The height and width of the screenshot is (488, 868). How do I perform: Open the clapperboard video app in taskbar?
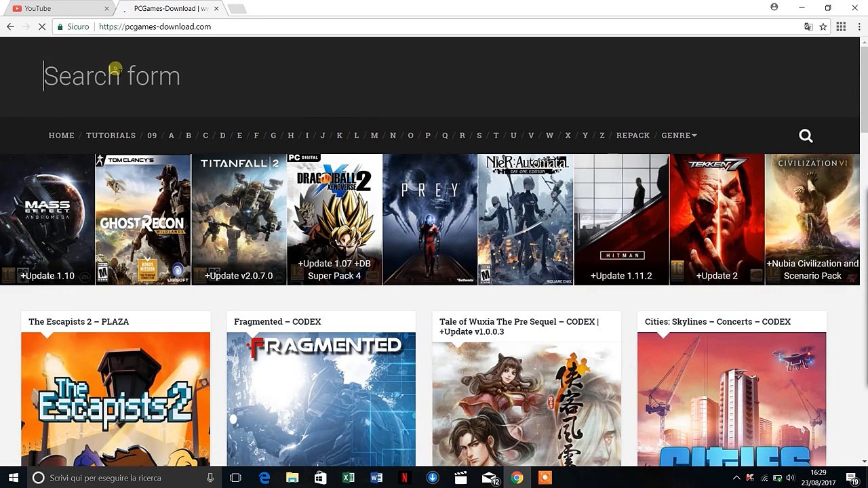[x=460, y=478]
